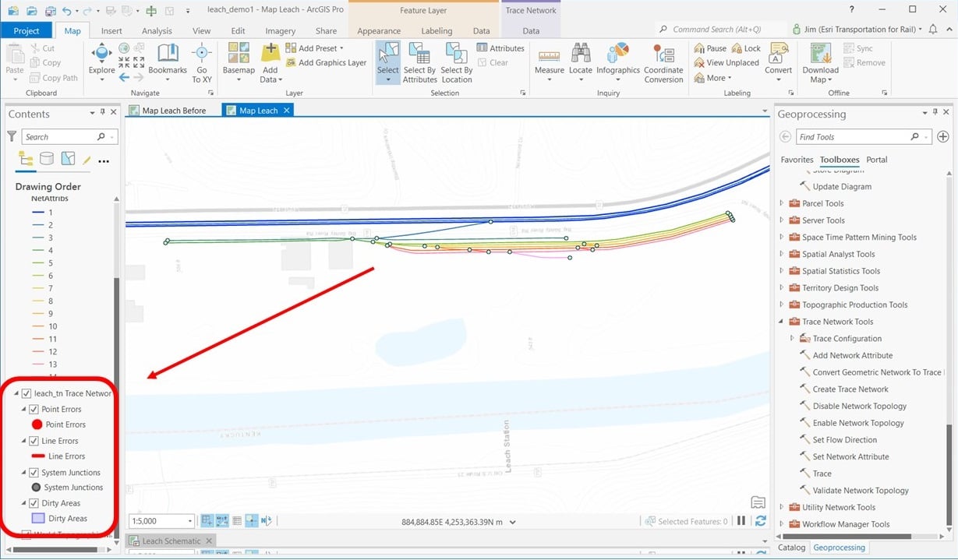Screen dimensions: 958x560
Task: Lock labels
Action: click(746, 48)
